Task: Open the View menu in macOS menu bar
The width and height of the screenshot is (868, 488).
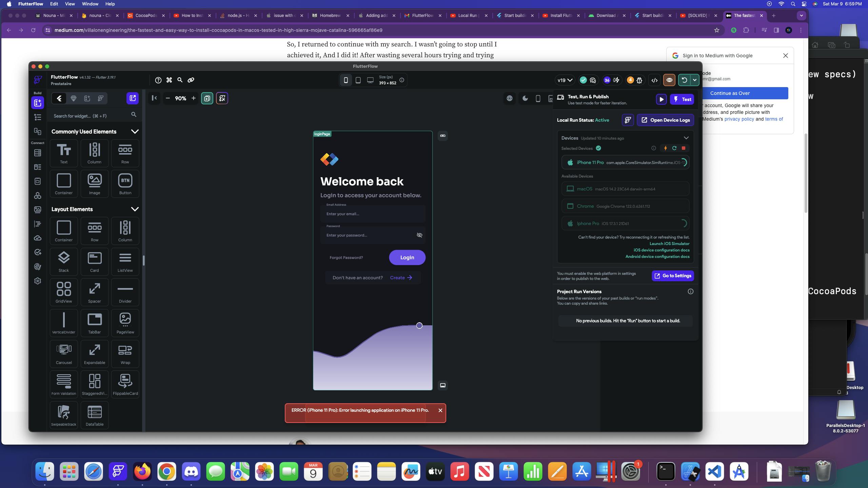Action: pos(70,4)
